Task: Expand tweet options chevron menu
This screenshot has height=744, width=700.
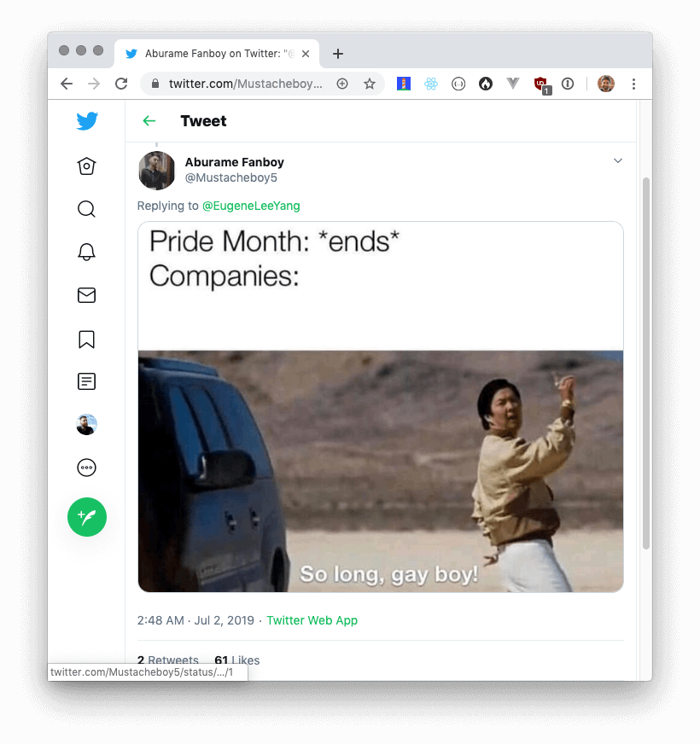Action: coord(618,161)
